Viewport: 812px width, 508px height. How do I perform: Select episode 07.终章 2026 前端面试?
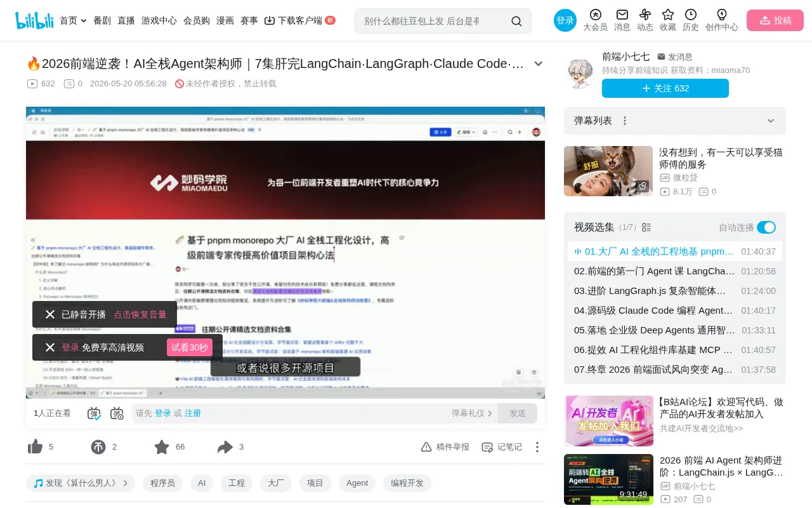click(x=675, y=370)
